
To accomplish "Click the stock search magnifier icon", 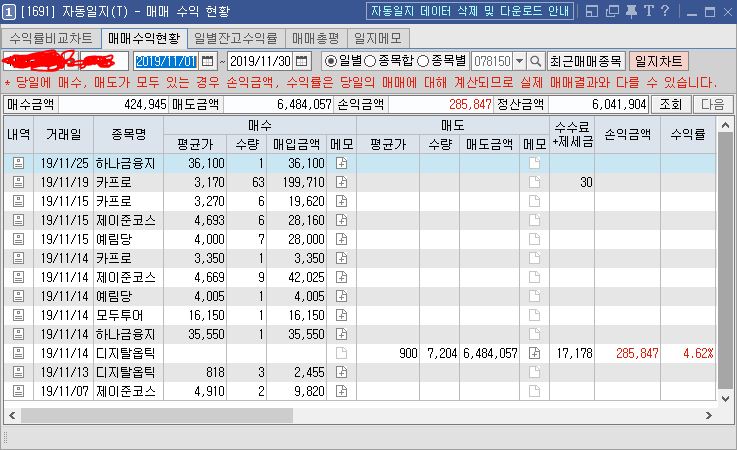I will [x=535, y=61].
